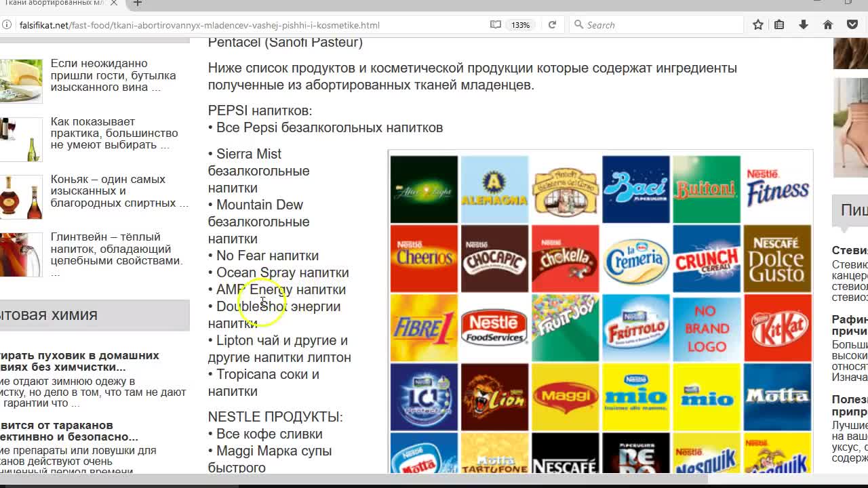Click the 'No Fear напитки' list entry
Viewport: 868px width, 488px height.
[x=264, y=256]
